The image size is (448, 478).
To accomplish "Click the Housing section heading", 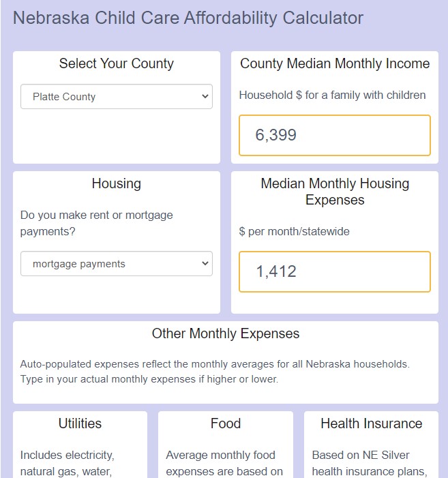I will 117,183.
